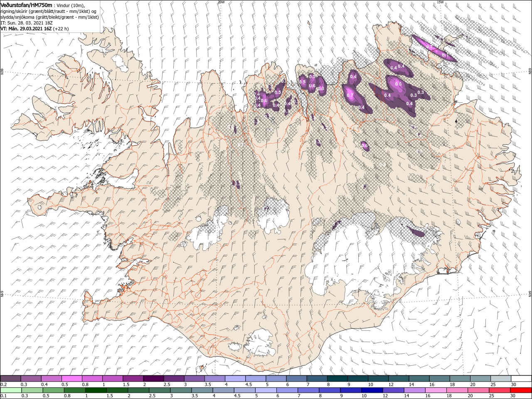This screenshot has width=532, height=399.
Task: Select the 18 pink swatch, lower scale
Action: [x=456, y=390]
